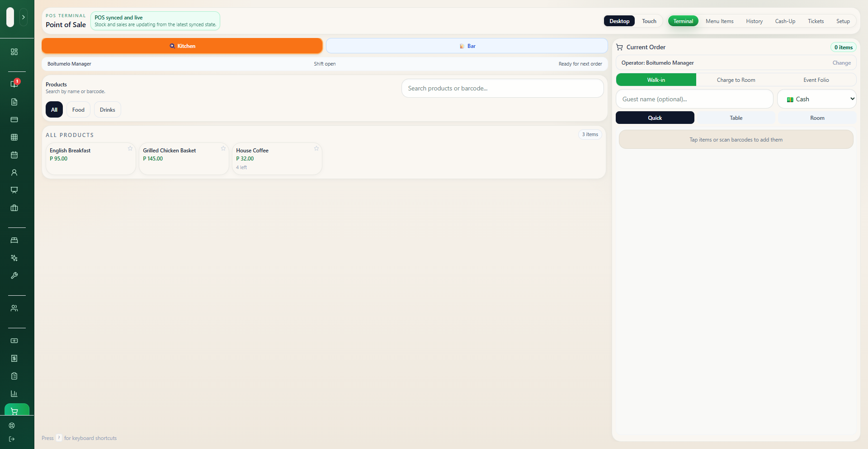The image size is (868, 449).
Task: Open the calendar icon in sidebar
Action: (14, 155)
